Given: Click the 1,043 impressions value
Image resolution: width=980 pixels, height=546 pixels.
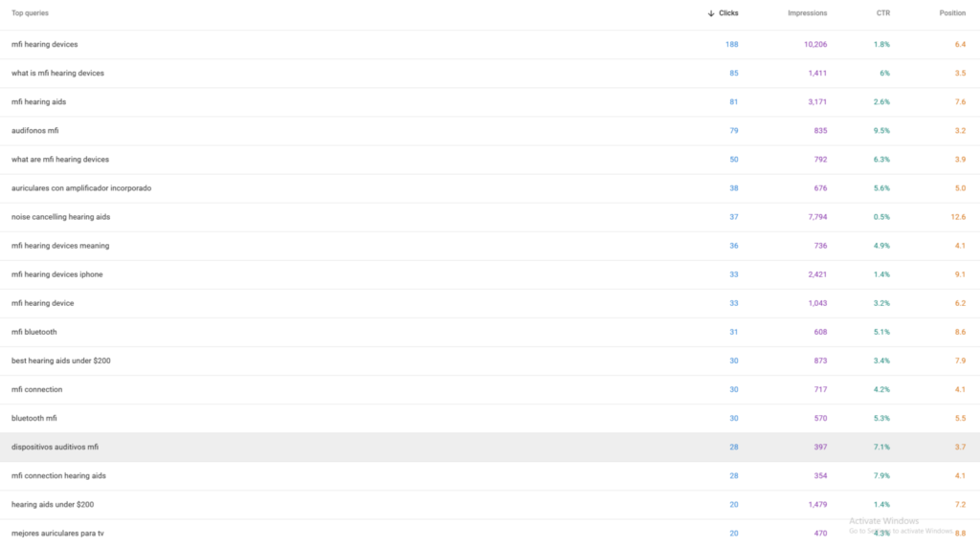Looking at the screenshot, I should click(x=817, y=303).
